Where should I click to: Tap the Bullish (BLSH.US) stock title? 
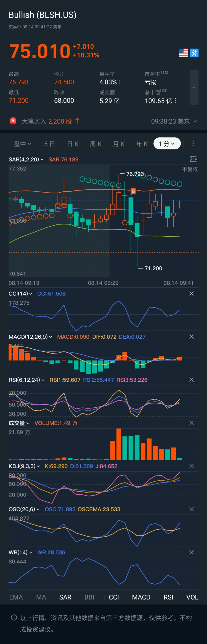pos(43,15)
